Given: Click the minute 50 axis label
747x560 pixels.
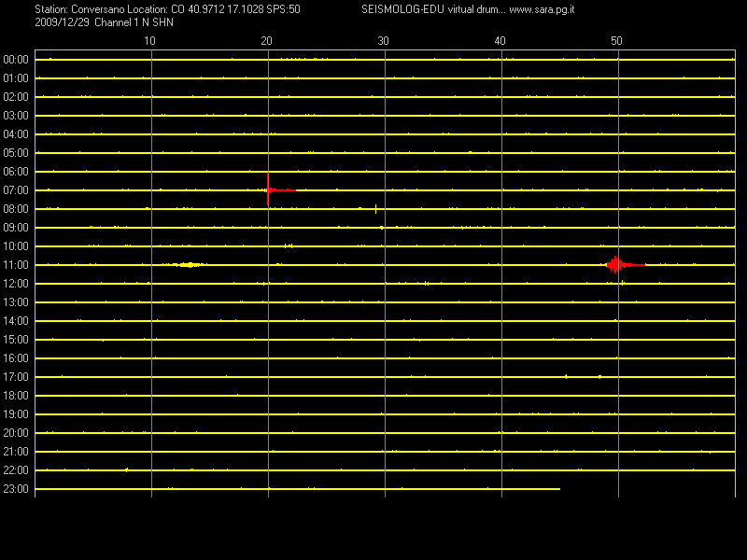Looking at the screenshot, I should (616, 41).
